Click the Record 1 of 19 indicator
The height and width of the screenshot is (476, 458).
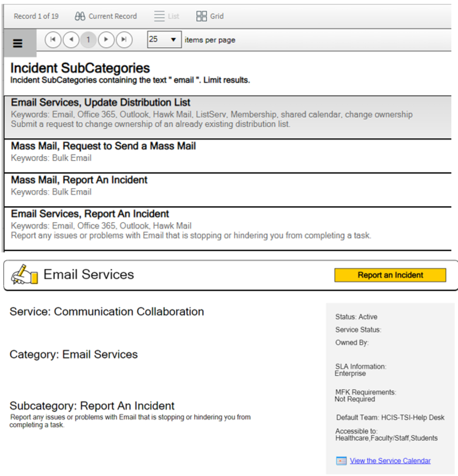click(36, 16)
